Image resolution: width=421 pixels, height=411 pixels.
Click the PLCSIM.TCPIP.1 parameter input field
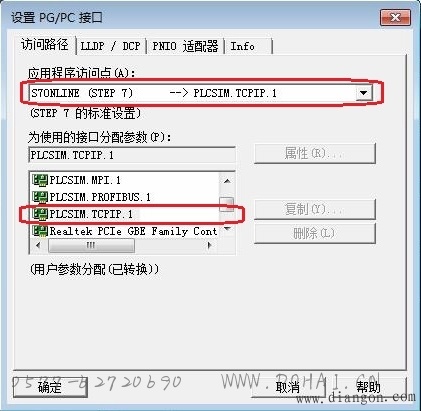(x=132, y=155)
